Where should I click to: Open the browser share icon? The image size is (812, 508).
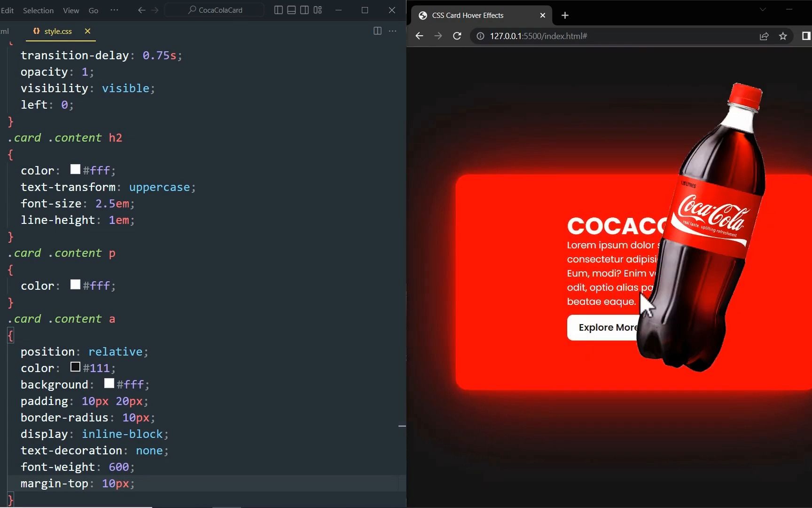[x=764, y=36]
